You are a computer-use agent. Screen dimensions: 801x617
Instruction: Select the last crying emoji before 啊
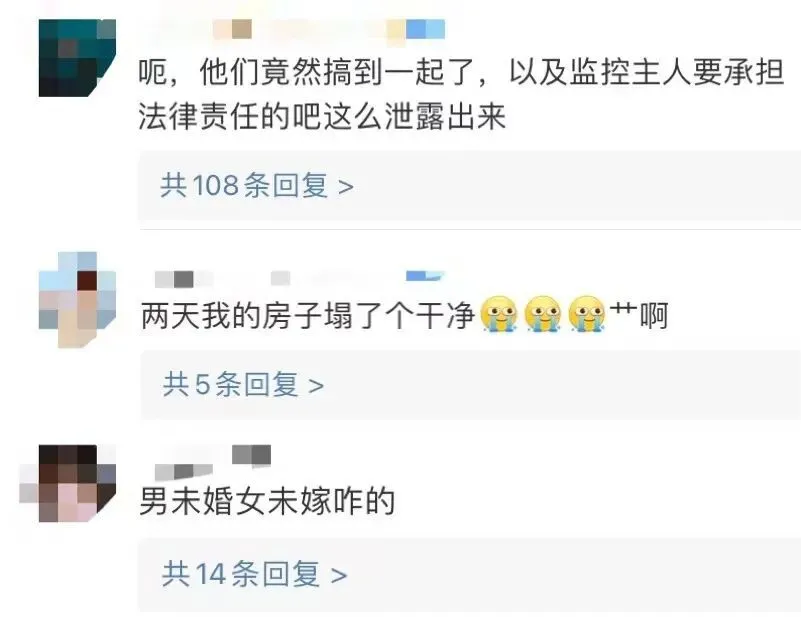tap(587, 314)
